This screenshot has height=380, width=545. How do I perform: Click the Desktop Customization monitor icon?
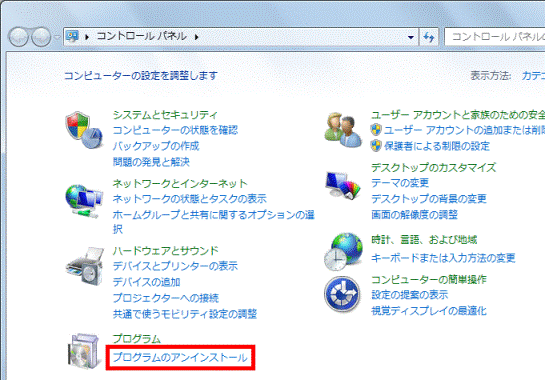coord(343,186)
